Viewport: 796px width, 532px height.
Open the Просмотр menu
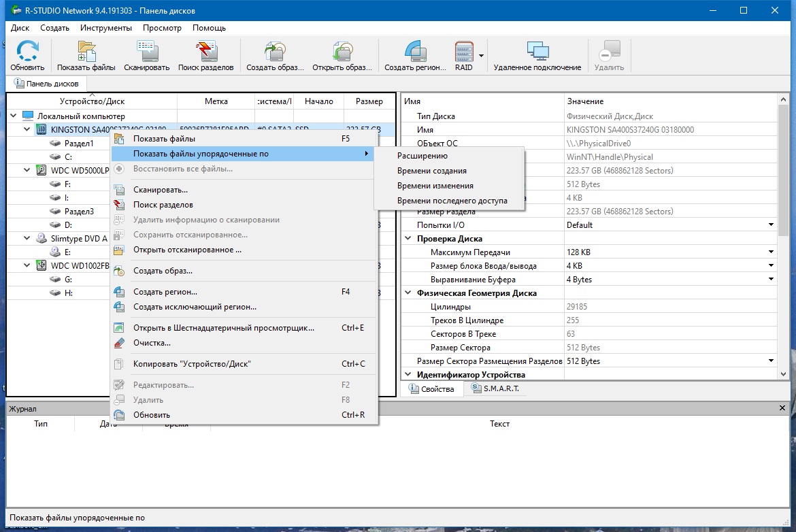click(x=162, y=28)
